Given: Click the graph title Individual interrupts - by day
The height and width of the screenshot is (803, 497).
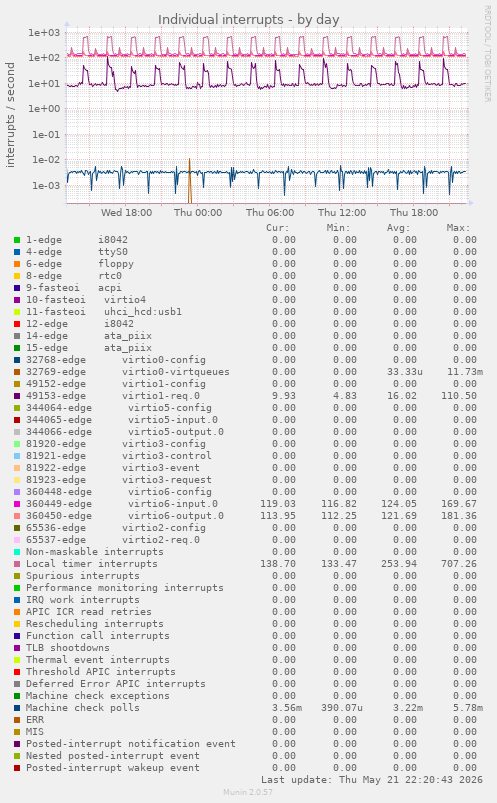Looking at the screenshot, I should (248, 19).
